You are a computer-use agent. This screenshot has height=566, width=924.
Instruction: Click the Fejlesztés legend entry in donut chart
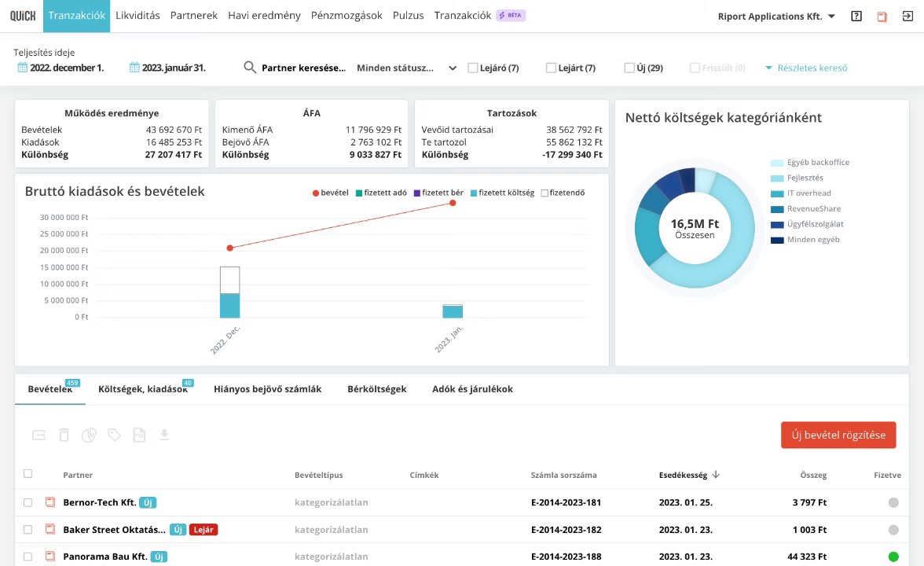point(797,178)
